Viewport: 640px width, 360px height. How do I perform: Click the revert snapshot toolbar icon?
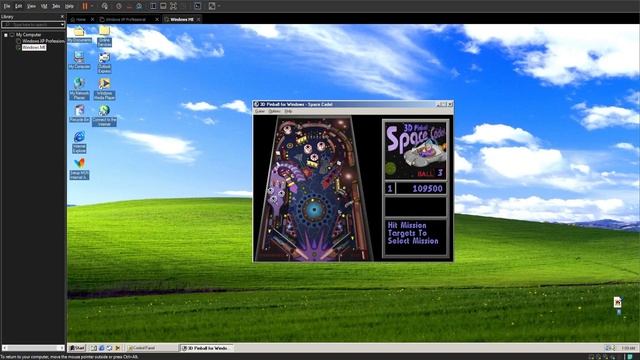click(129, 6)
